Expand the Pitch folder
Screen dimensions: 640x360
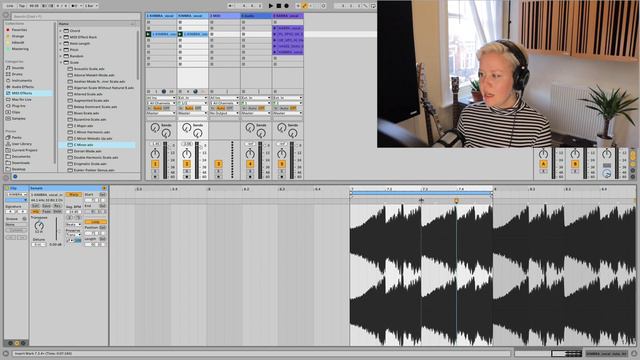61,50
